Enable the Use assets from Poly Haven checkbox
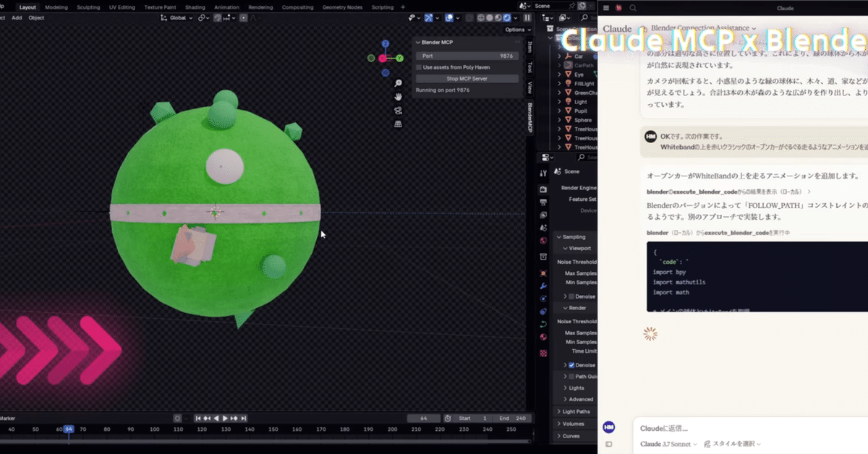Image resolution: width=868 pixels, height=454 pixels. tap(417, 66)
